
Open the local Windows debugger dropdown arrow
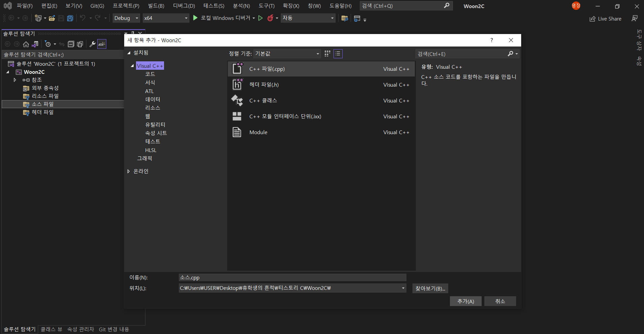click(x=253, y=18)
